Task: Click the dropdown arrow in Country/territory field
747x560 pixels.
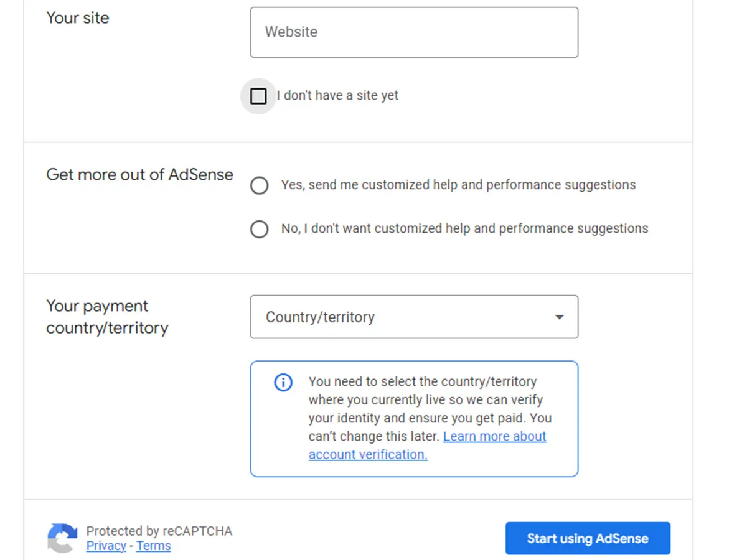Action: (559, 317)
